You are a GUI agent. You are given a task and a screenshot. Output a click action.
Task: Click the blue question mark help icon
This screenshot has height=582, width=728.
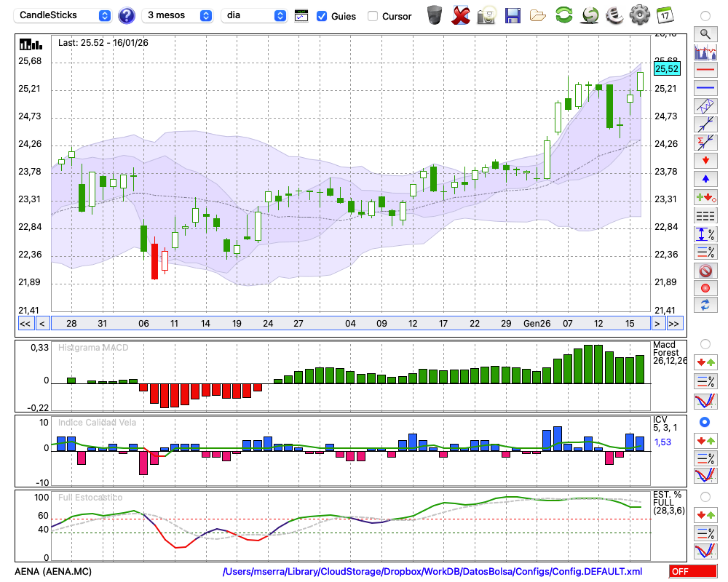click(x=126, y=15)
